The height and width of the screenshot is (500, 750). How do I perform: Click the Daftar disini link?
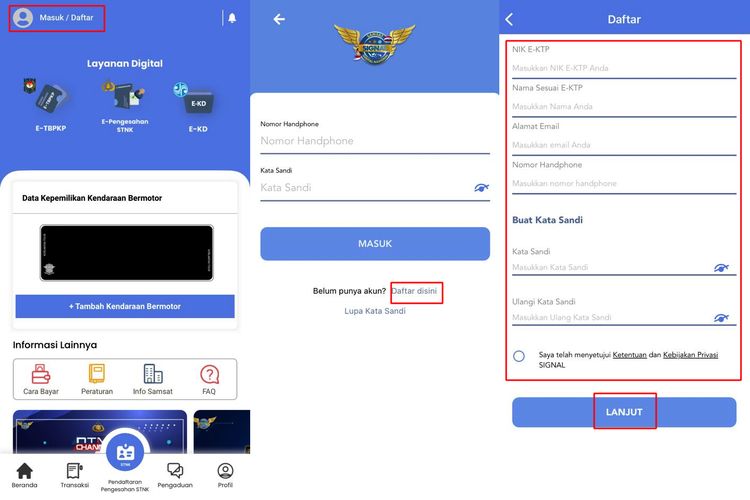[x=414, y=291]
